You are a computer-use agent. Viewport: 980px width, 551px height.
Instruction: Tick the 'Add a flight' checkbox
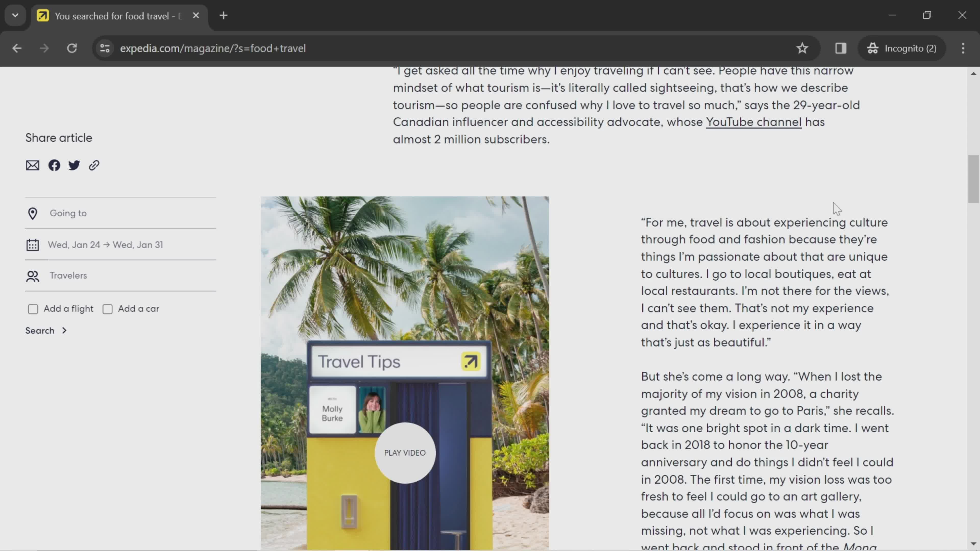(x=33, y=309)
